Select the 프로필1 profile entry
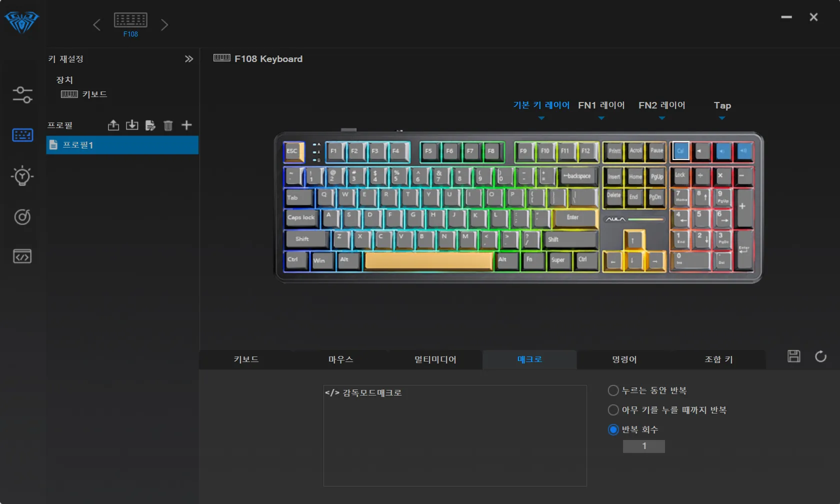The image size is (840, 504). pos(122,145)
